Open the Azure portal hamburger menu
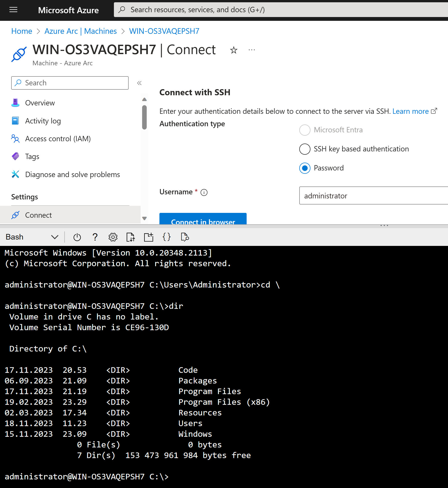The width and height of the screenshot is (448, 488). pyautogui.click(x=13, y=10)
